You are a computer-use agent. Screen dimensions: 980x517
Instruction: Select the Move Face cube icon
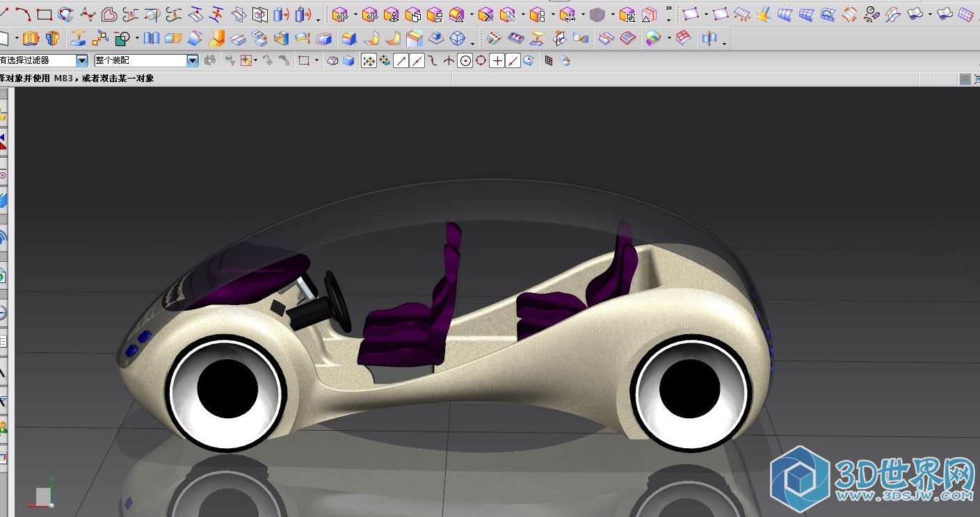(x=340, y=15)
